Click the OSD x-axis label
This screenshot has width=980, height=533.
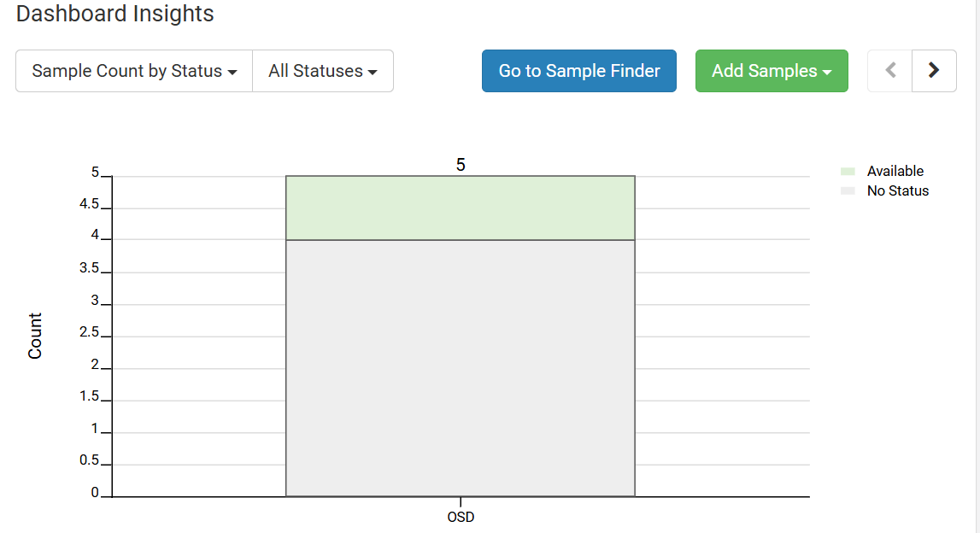[461, 517]
